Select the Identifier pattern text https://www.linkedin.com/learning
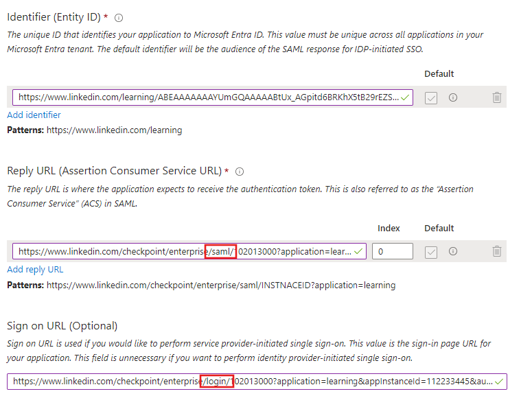532x409 pixels. click(x=115, y=130)
